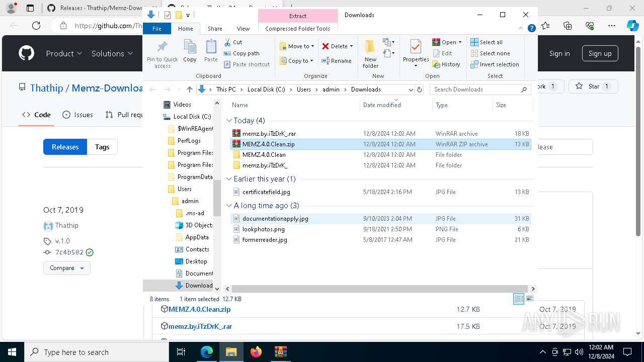Open Microsoft Edge from the taskbar
This screenshot has width=644, height=362.
207,352
